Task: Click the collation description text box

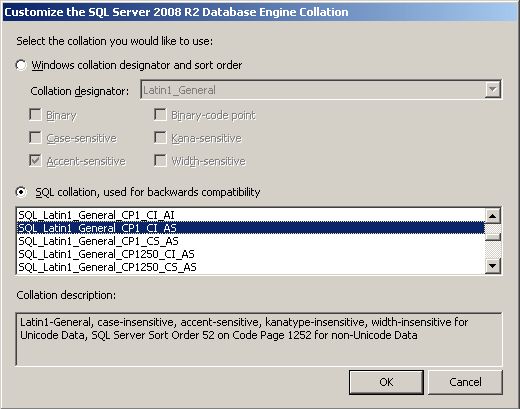Action: [x=259, y=339]
